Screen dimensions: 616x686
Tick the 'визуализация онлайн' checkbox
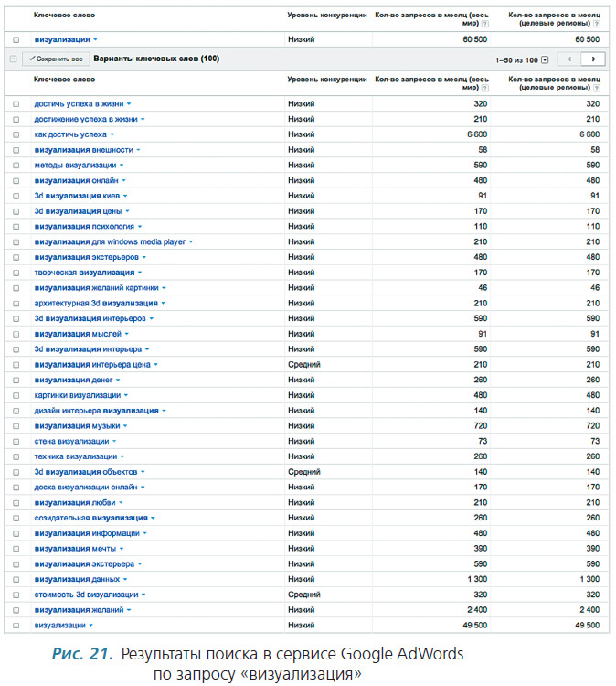pyautogui.click(x=16, y=181)
